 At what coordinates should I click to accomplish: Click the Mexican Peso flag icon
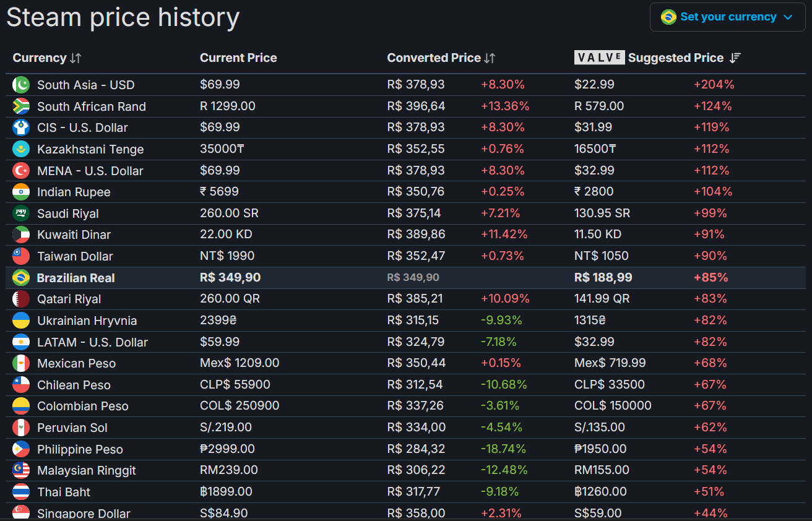pos(21,363)
